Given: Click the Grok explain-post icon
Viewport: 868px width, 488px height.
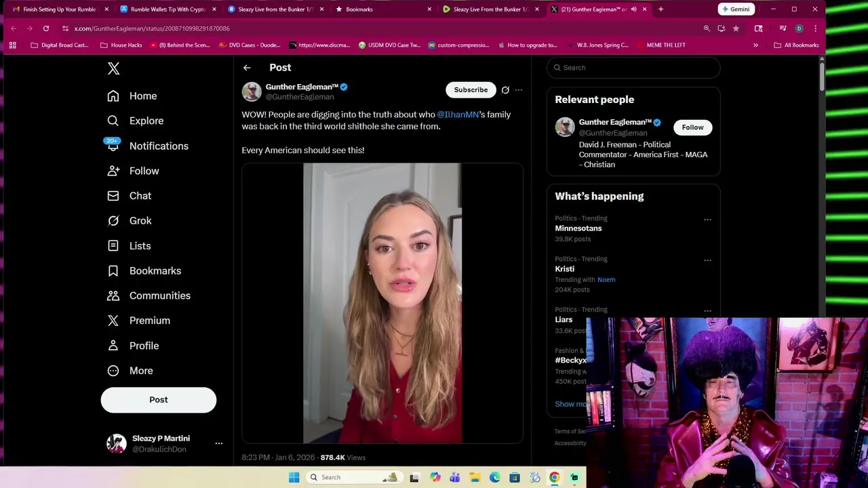Looking at the screenshot, I should pyautogui.click(x=505, y=89).
